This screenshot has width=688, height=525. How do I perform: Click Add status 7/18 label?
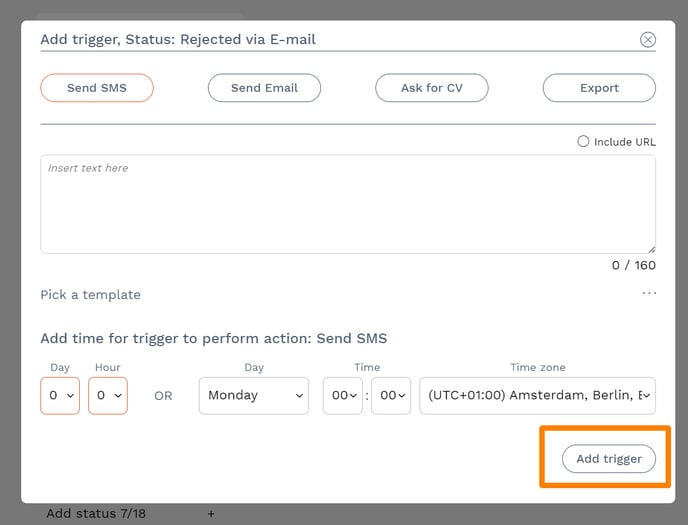pyautogui.click(x=96, y=514)
